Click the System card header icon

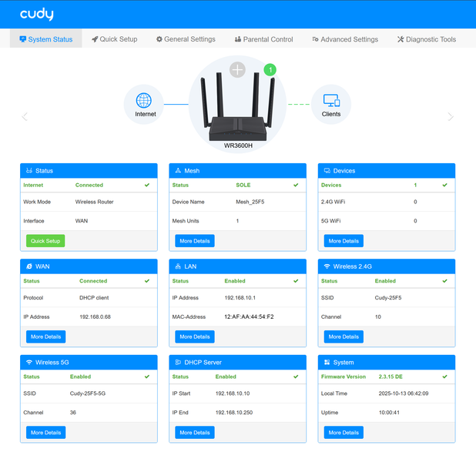327,362
